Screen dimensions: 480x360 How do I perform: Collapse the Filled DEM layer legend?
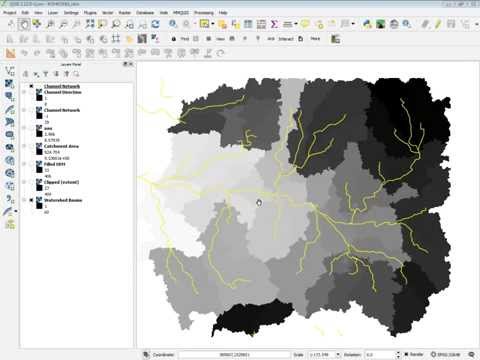pyautogui.click(x=24, y=164)
